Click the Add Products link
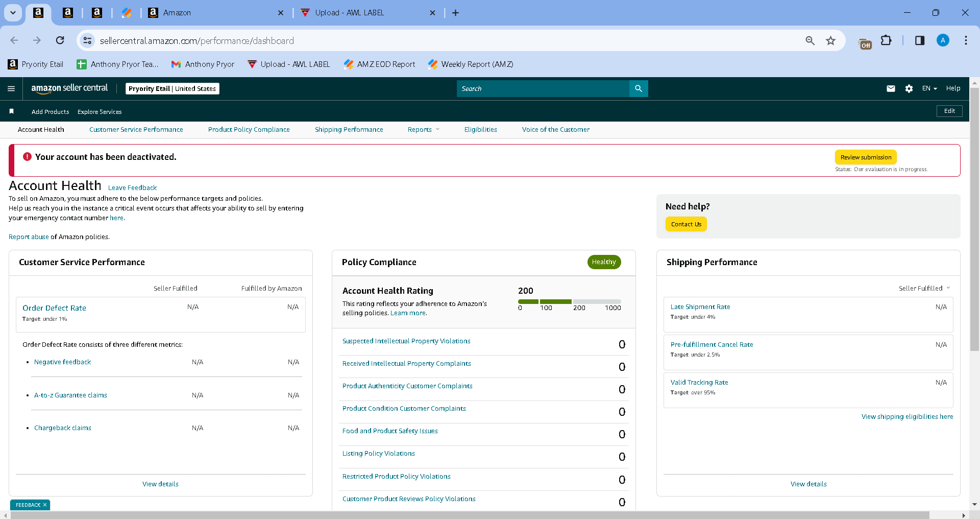 tap(50, 111)
